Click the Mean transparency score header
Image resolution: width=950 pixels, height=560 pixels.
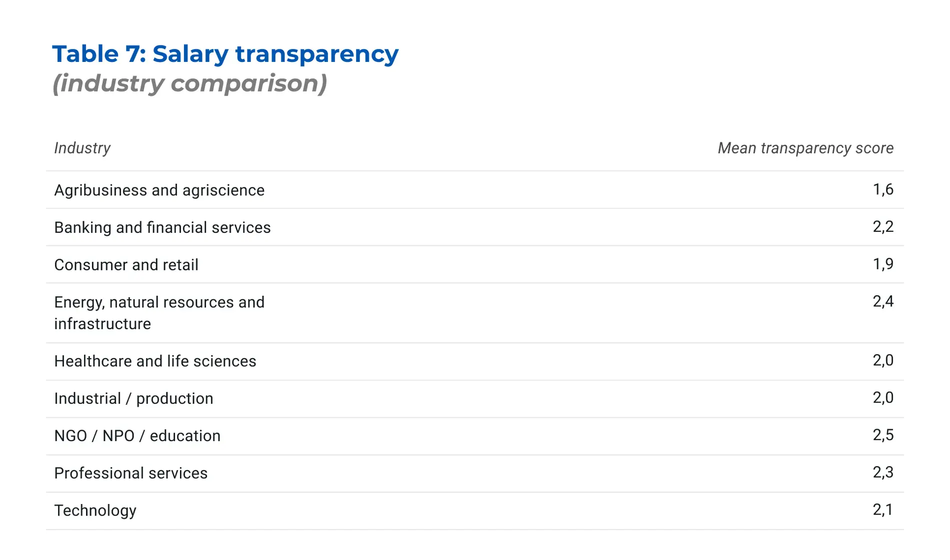pyautogui.click(x=805, y=148)
